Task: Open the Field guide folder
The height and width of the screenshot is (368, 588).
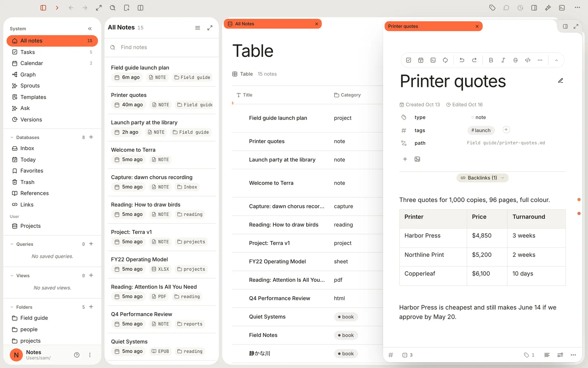Action: pyautogui.click(x=52, y=318)
